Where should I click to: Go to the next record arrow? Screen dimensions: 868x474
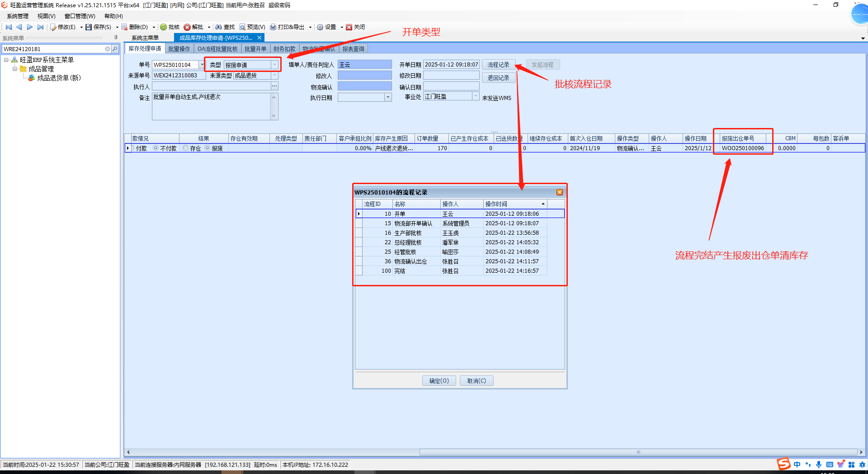(30, 27)
